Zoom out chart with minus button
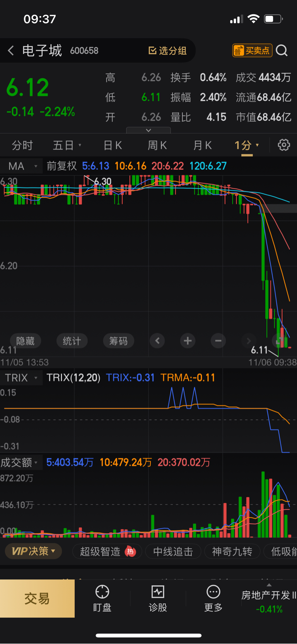Image resolution: width=297 pixels, height=644 pixels. pos(218,341)
